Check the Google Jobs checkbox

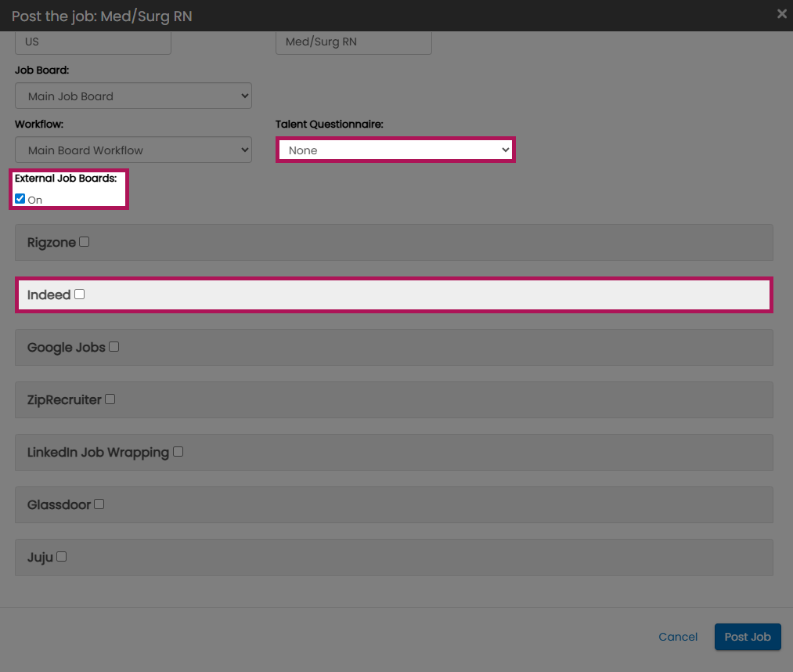pos(114,347)
